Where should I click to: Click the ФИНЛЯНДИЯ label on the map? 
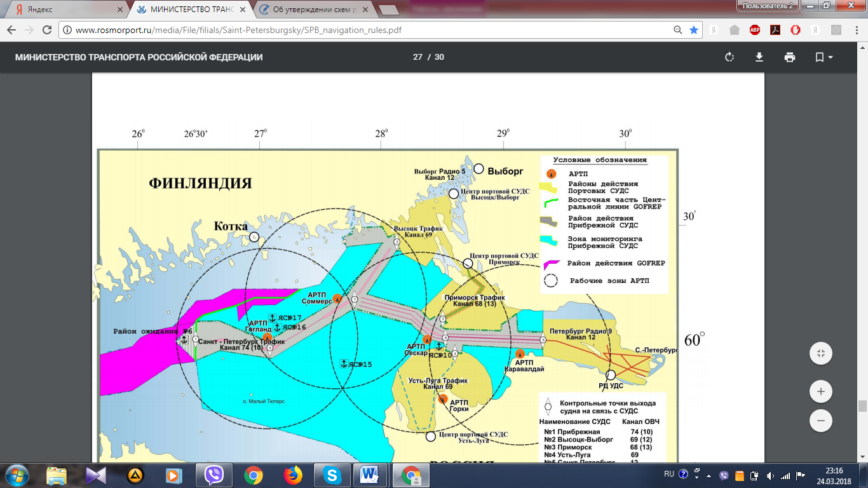click(x=200, y=184)
